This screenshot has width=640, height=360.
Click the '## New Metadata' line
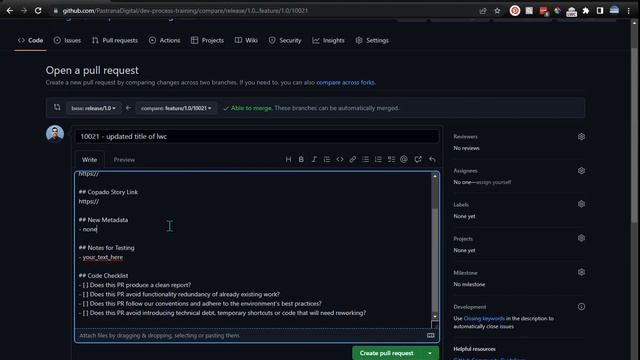[x=103, y=220]
